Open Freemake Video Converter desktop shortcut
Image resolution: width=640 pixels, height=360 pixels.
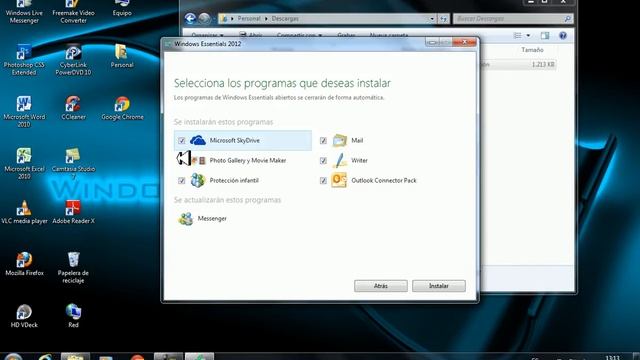pos(73,11)
